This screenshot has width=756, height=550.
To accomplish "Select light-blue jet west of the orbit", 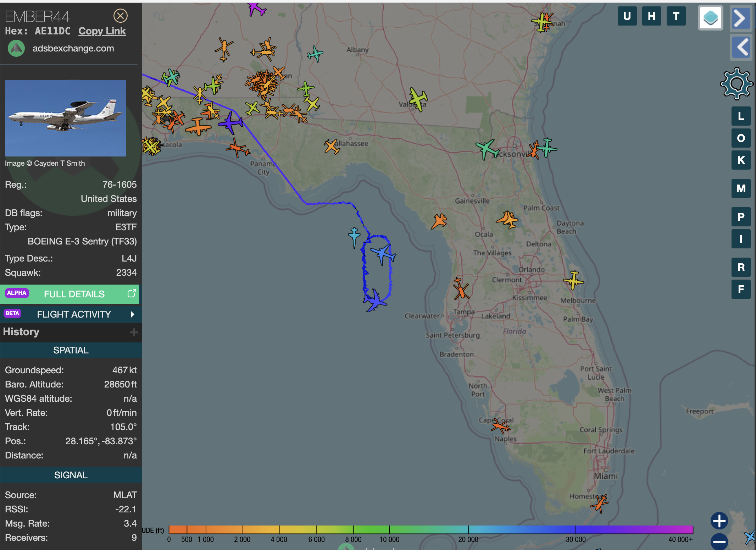I will pos(354,237).
